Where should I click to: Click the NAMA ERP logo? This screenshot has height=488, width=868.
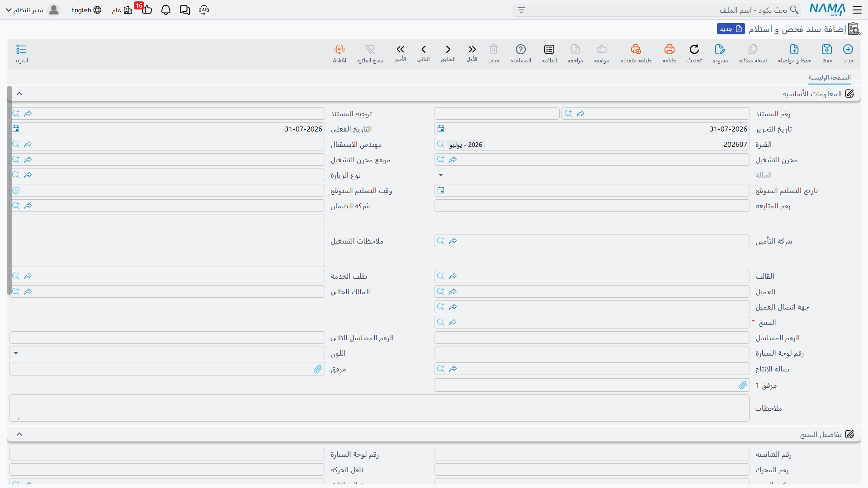[827, 10]
